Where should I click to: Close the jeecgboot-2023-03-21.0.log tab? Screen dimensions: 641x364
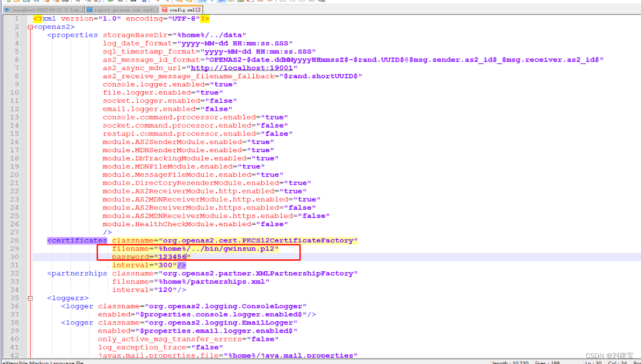(x=81, y=10)
